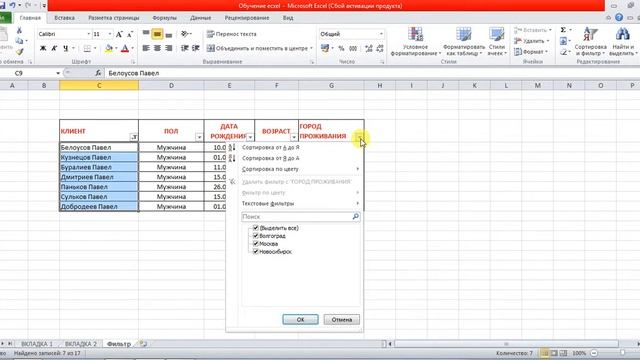This screenshot has width=640, height=360.
Task: Open filter dropdown on ПОЛ column
Action: pyautogui.click(x=199, y=138)
